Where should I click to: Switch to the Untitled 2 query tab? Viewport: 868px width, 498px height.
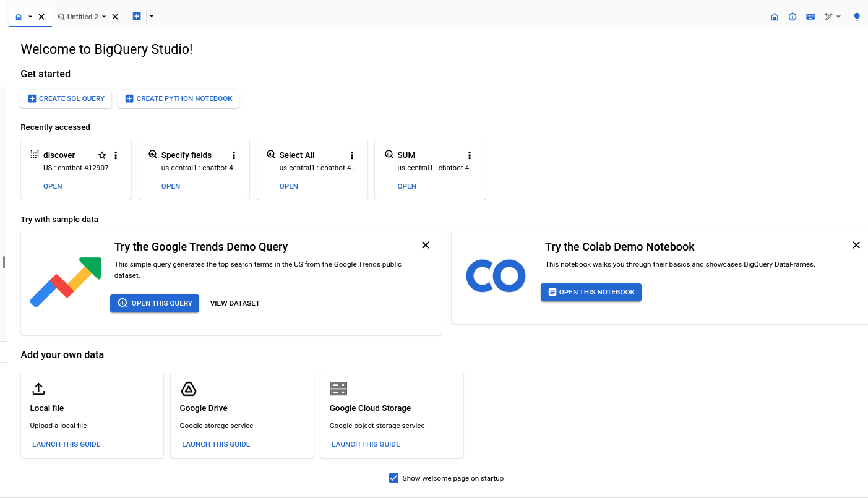coord(78,17)
